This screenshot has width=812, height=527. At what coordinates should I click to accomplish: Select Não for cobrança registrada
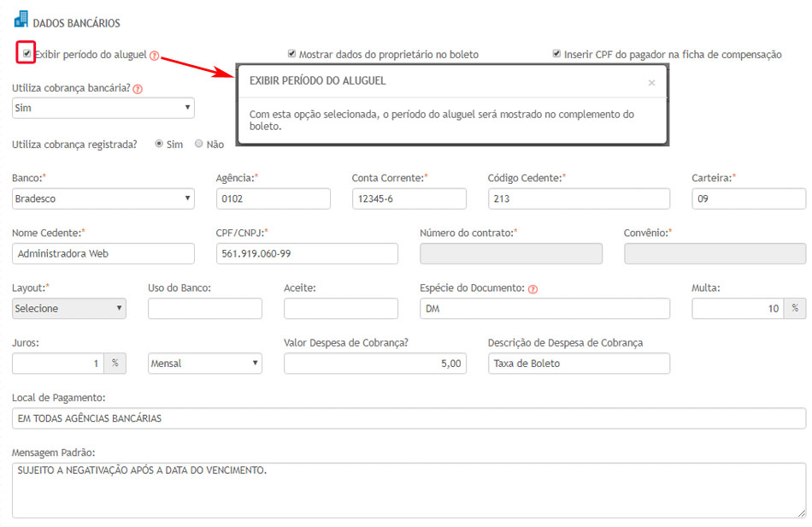pyautogui.click(x=199, y=145)
